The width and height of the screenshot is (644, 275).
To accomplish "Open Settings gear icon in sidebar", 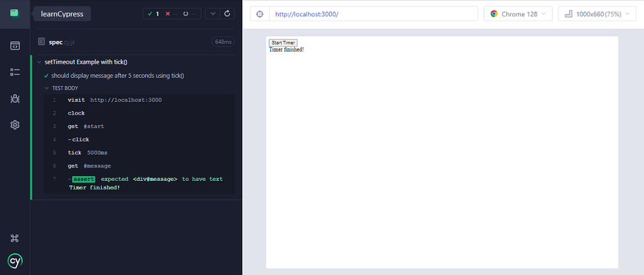I will 15,124.
